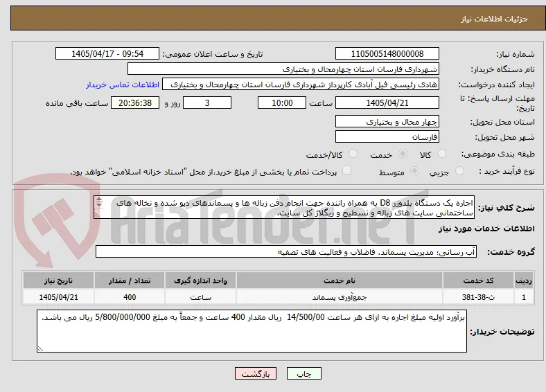Click the توضیحات خریدار textarea

[252, 331]
